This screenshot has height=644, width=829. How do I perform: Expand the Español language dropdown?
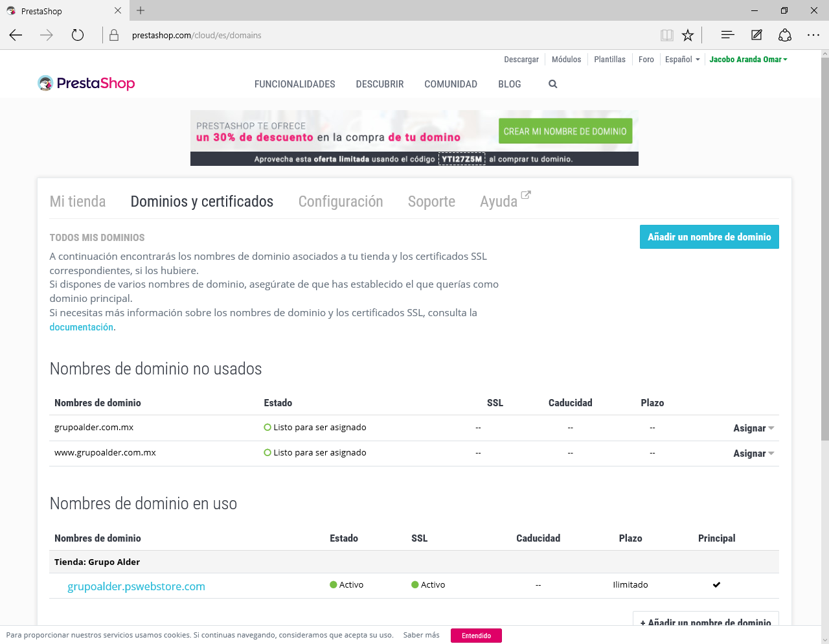point(682,59)
